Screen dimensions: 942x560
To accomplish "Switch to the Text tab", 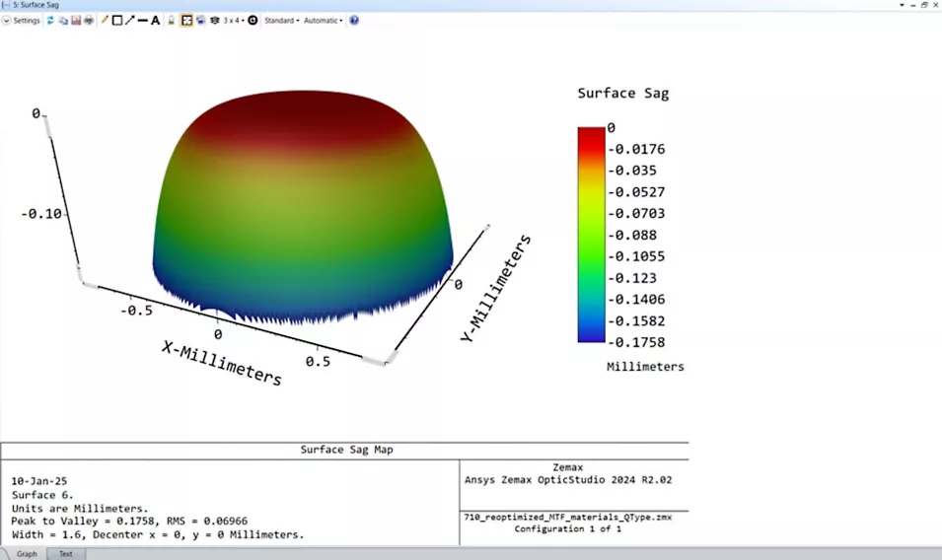I will coord(65,554).
